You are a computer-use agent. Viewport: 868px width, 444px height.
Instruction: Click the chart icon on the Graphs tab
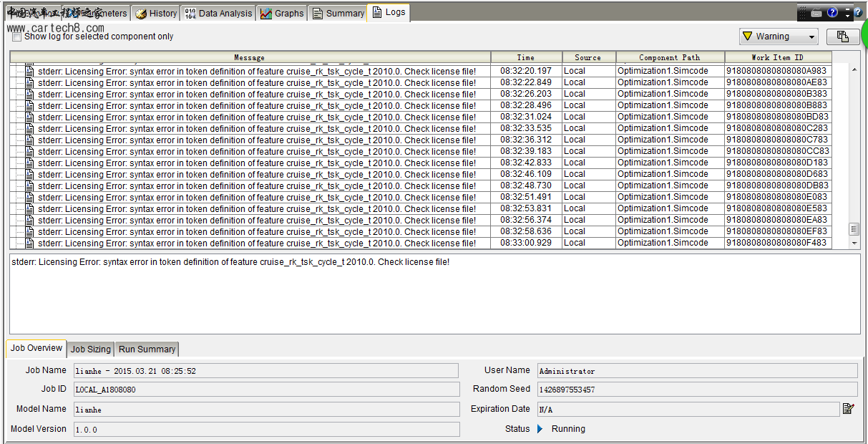(x=265, y=12)
